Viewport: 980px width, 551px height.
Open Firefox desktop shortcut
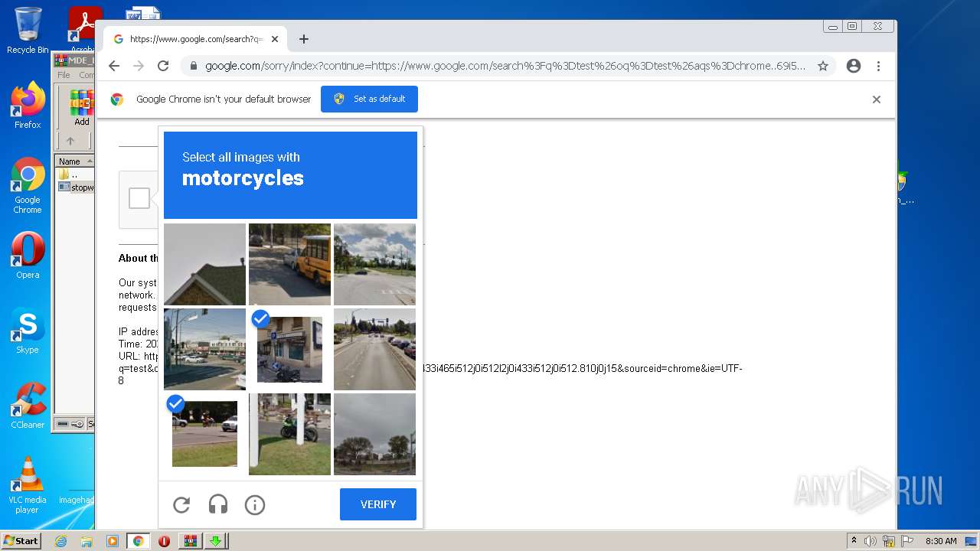tap(28, 105)
